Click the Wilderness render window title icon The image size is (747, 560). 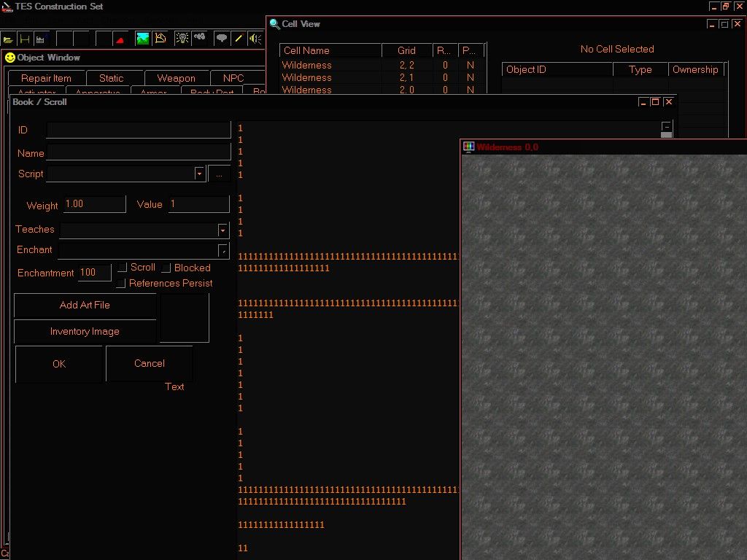[469, 147]
